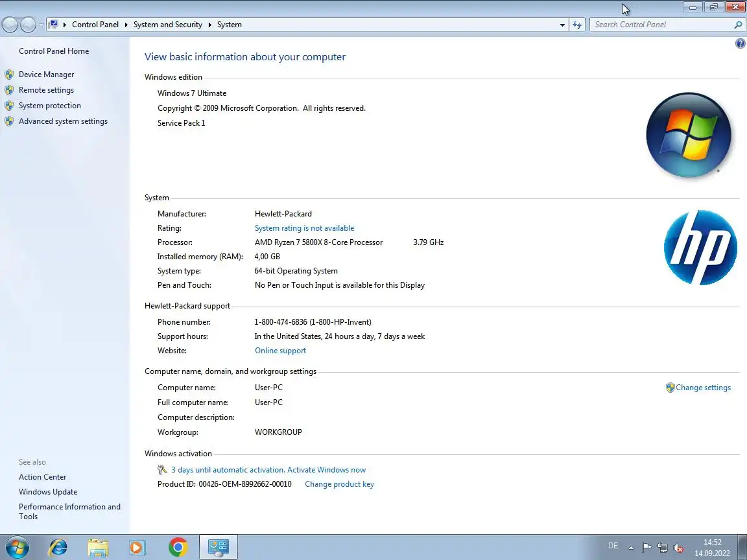Click the network tray icon

coord(663,548)
